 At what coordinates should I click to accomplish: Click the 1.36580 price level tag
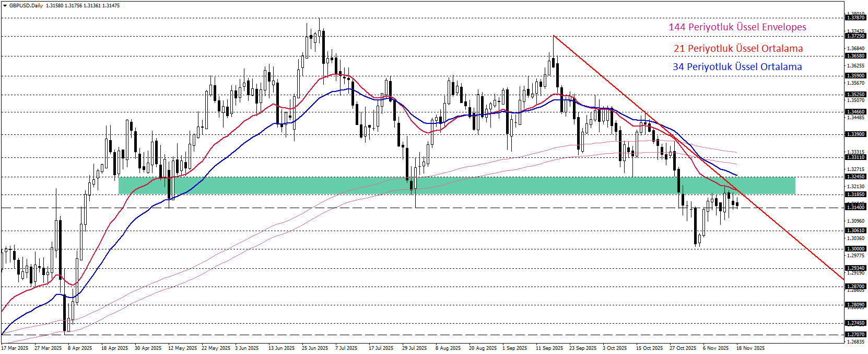point(855,56)
